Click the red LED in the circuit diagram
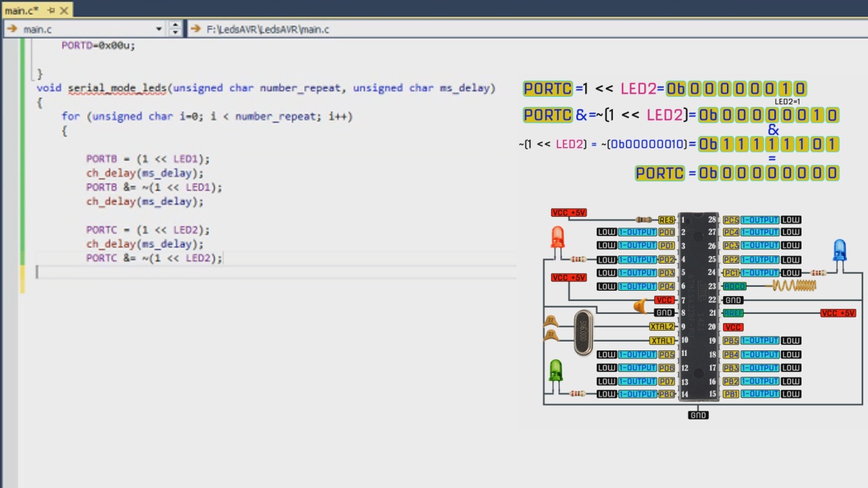The image size is (868, 488). pyautogui.click(x=557, y=237)
